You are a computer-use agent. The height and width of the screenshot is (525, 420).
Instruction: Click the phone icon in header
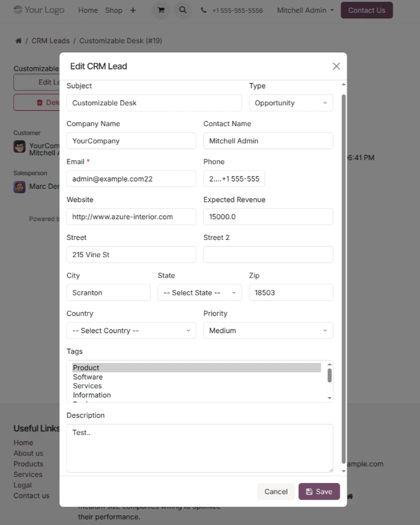pyautogui.click(x=203, y=10)
